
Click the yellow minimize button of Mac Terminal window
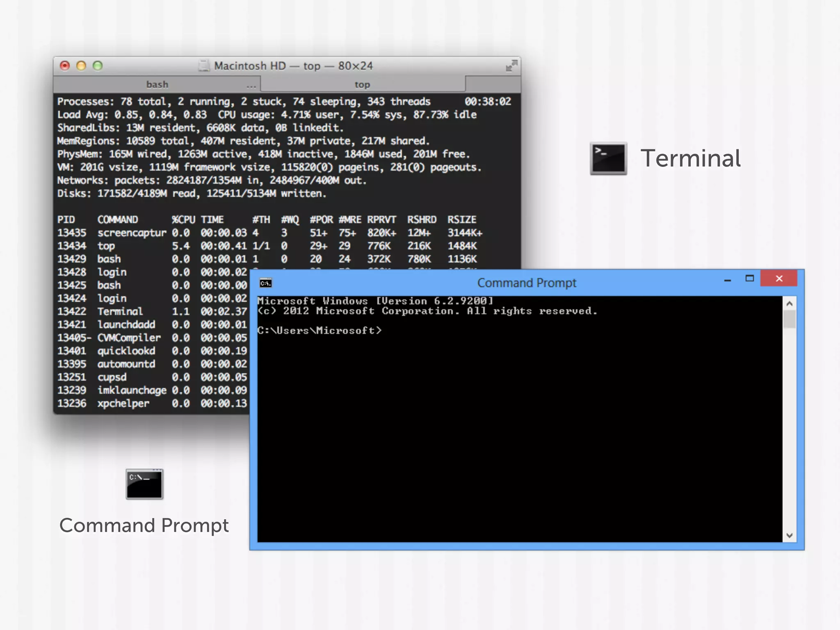(81, 66)
